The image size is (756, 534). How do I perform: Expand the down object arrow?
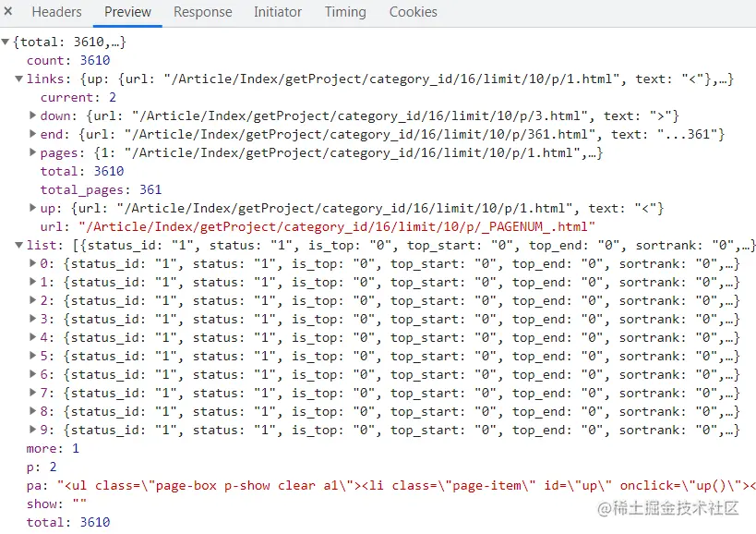[x=33, y=115]
